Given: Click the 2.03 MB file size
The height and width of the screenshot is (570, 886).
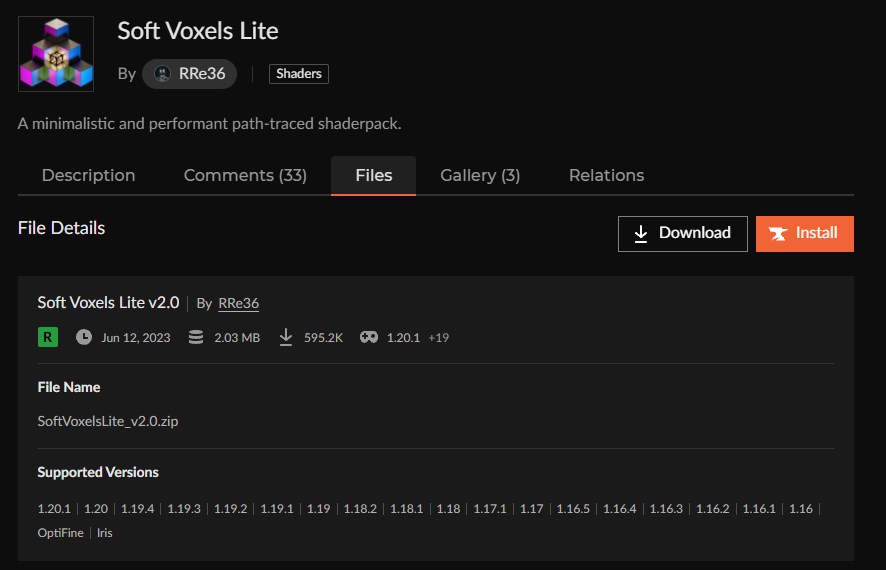Looking at the screenshot, I should point(237,338).
